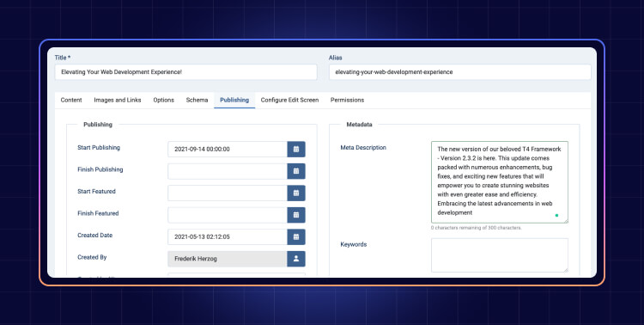Click the select-user icon for Created By

(296, 259)
